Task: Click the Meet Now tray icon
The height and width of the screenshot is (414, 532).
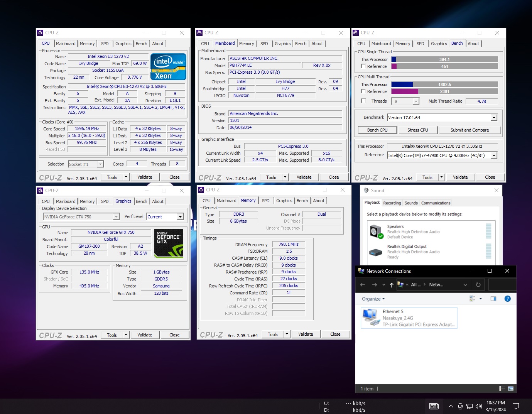Action: coord(460,406)
